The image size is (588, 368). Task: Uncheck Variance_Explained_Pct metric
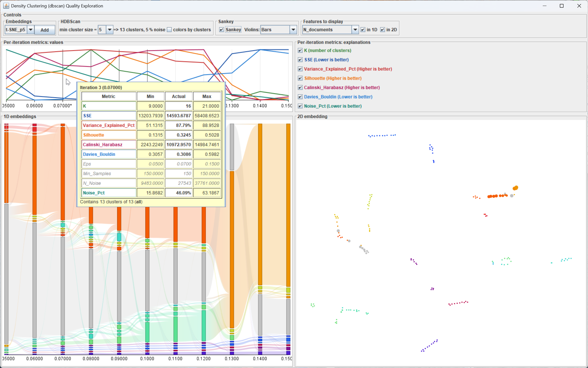300,69
